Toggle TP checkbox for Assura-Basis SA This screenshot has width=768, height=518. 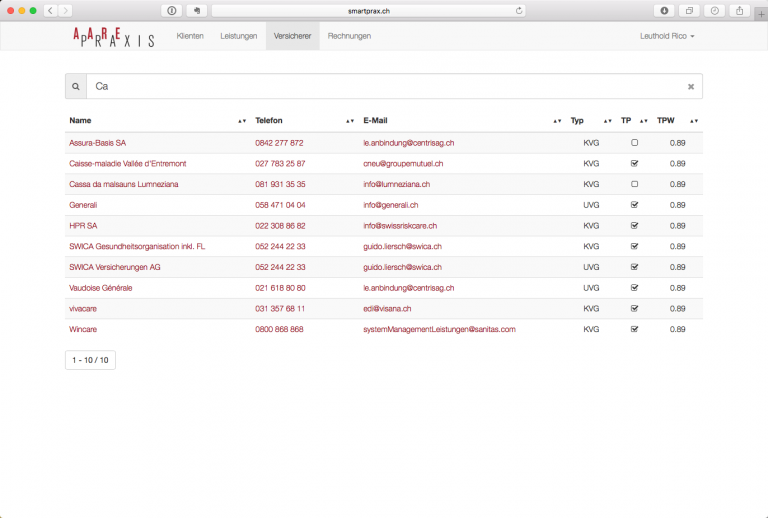pyautogui.click(x=634, y=143)
